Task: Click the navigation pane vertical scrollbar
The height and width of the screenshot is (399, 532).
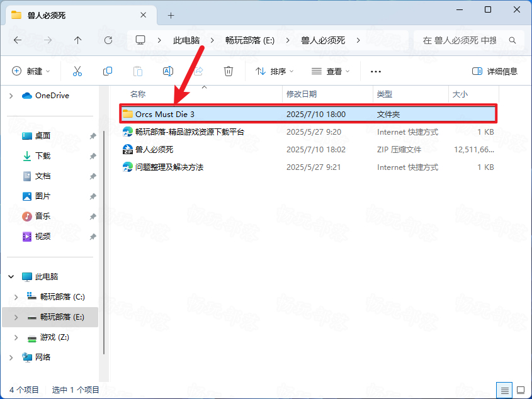Action: tap(103, 242)
